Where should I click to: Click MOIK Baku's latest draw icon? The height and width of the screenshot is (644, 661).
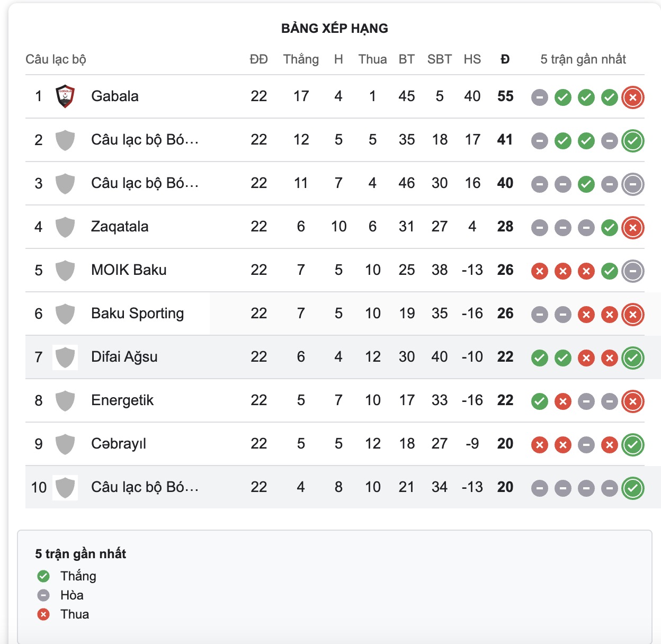pos(632,271)
